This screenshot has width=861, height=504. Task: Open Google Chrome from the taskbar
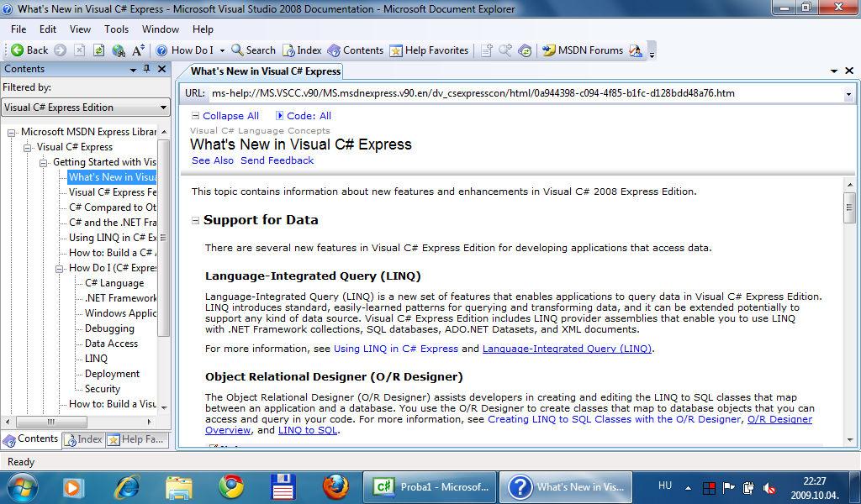point(231,487)
